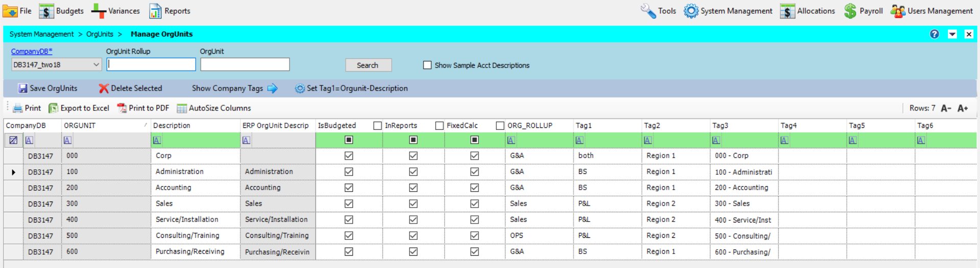Open the Reports menu
Screen dimensions: 980x268
[x=170, y=11]
